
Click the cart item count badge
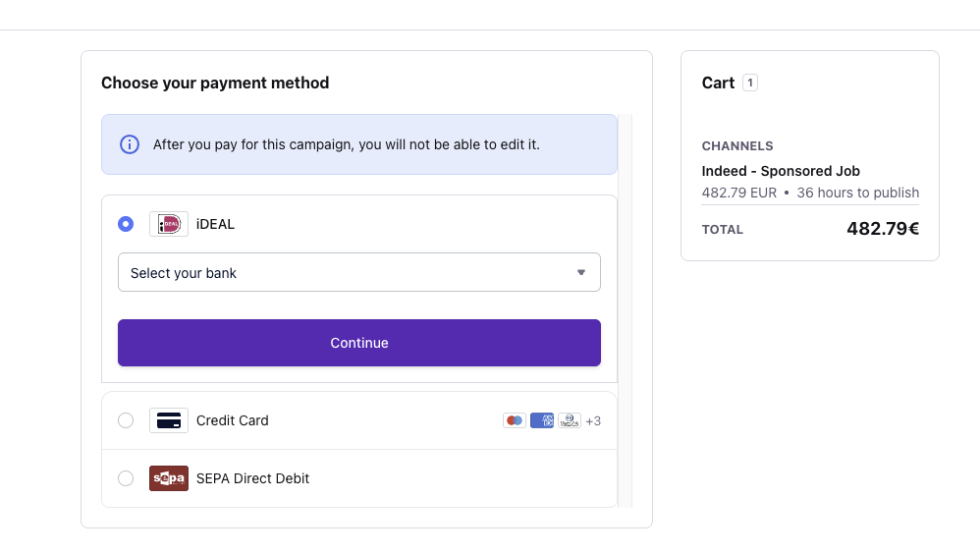coord(750,83)
